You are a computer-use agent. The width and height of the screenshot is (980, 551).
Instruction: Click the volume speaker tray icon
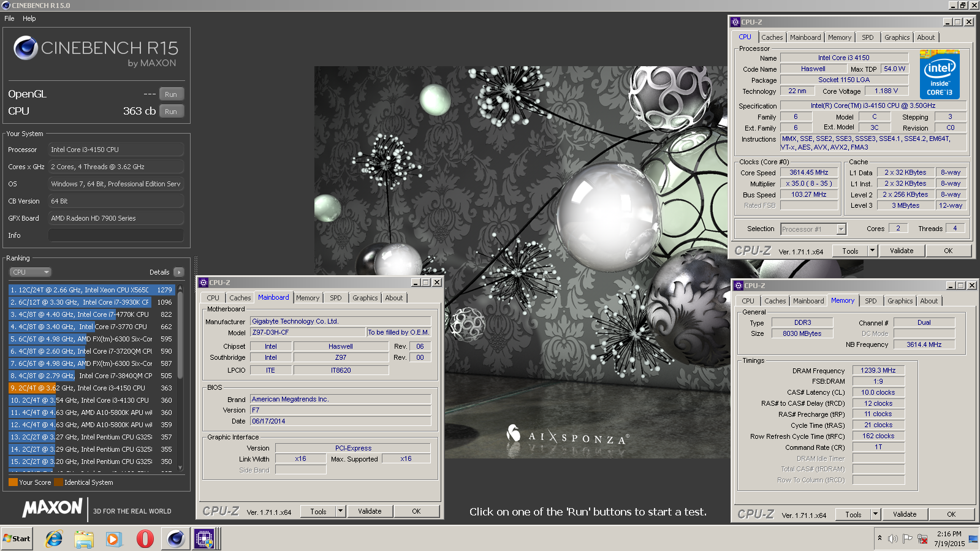click(893, 539)
